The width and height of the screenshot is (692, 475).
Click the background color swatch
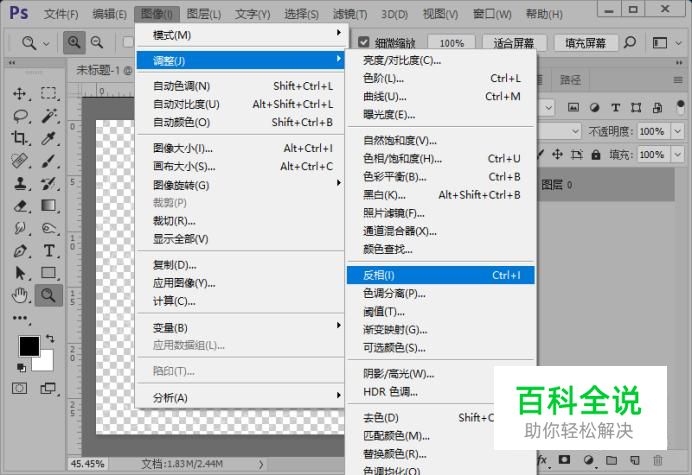47,364
